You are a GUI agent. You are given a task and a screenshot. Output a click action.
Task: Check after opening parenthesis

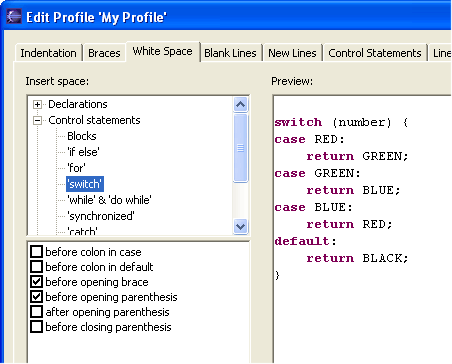pos(36,312)
